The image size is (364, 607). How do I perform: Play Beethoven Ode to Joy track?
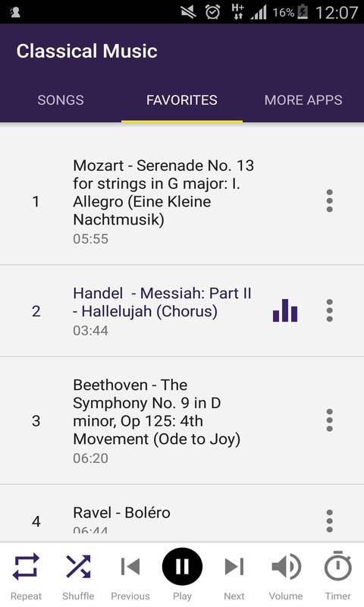(182, 420)
